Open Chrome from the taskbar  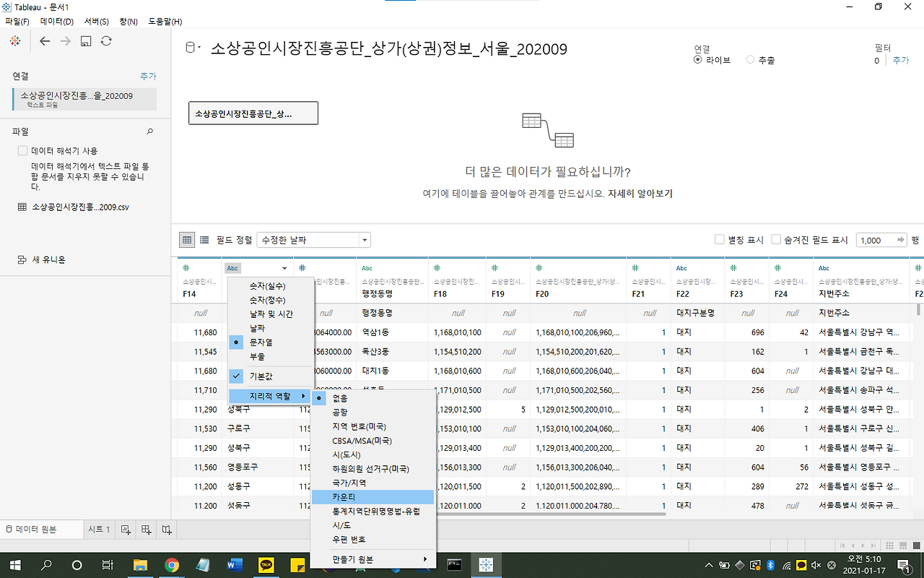click(x=172, y=565)
